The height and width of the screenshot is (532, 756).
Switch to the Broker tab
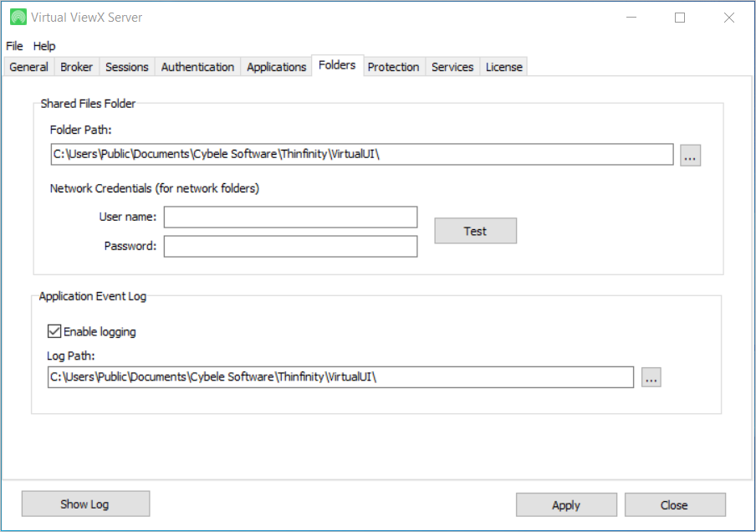[x=77, y=67]
